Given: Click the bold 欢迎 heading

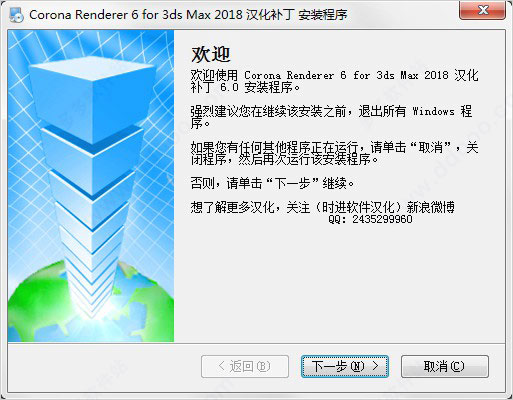Looking at the screenshot, I should click(211, 55).
